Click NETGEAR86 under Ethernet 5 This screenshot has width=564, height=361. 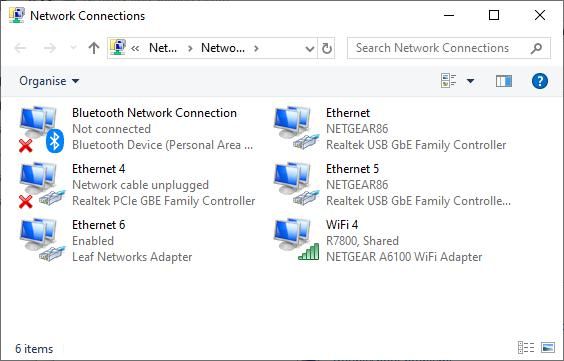click(357, 185)
